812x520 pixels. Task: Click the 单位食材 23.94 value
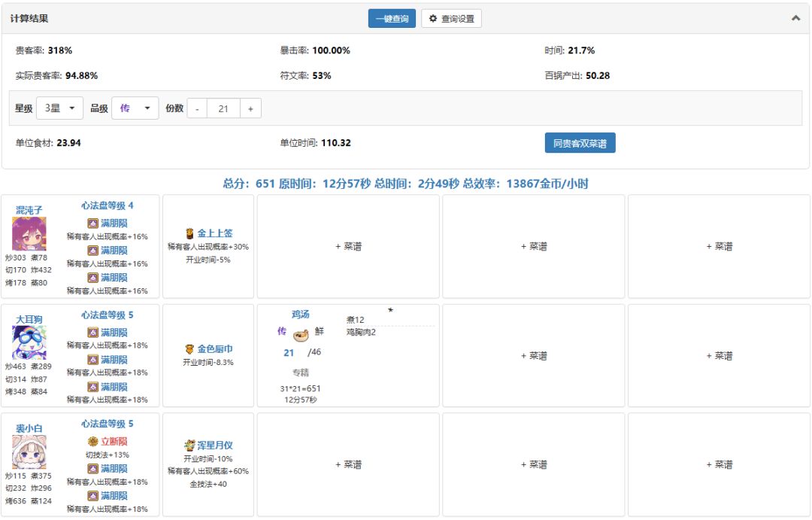click(x=68, y=142)
